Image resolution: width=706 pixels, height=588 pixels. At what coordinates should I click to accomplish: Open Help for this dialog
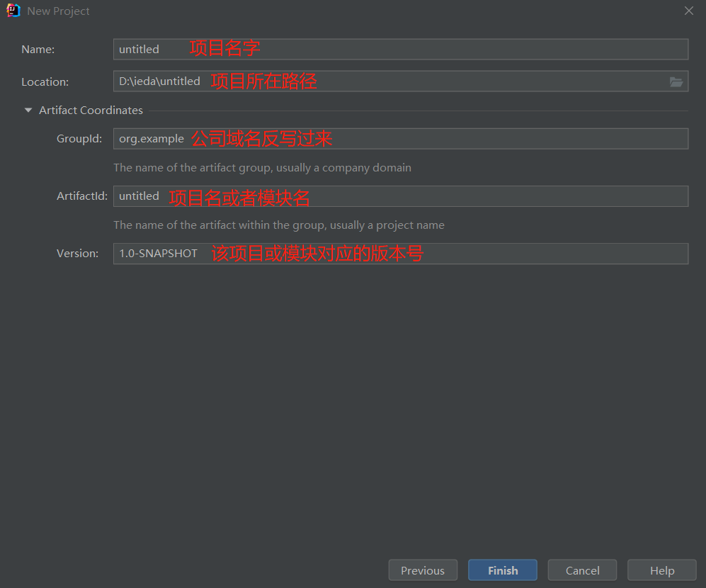(662, 570)
